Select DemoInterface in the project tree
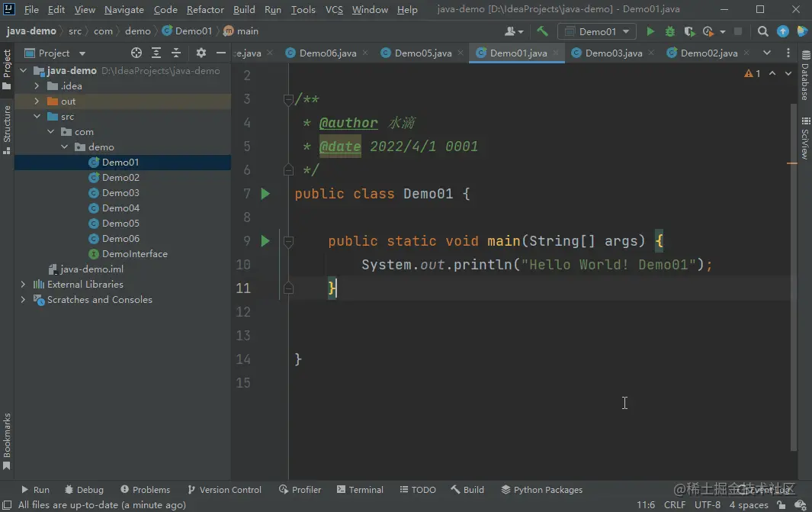812x512 pixels. (x=134, y=254)
